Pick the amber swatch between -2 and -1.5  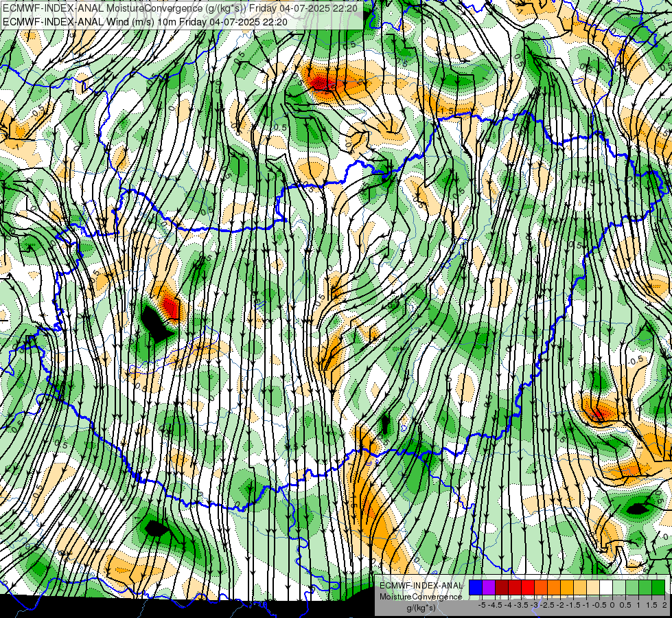coord(567,588)
